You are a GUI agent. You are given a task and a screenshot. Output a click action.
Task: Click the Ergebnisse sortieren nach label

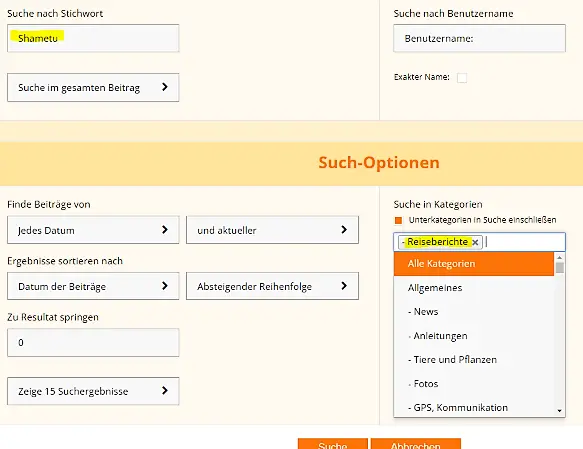click(65, 261)
